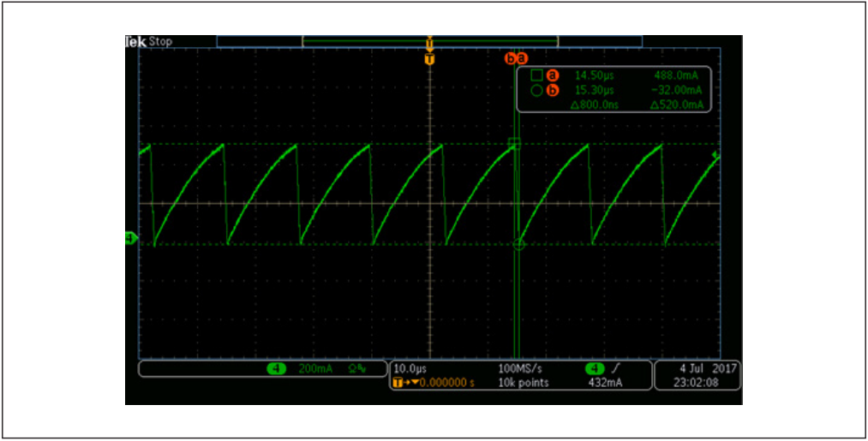This screenshot has height=441, width=868.
Task: Click the square cursor a symbol in readout
Action: point(536,76)
